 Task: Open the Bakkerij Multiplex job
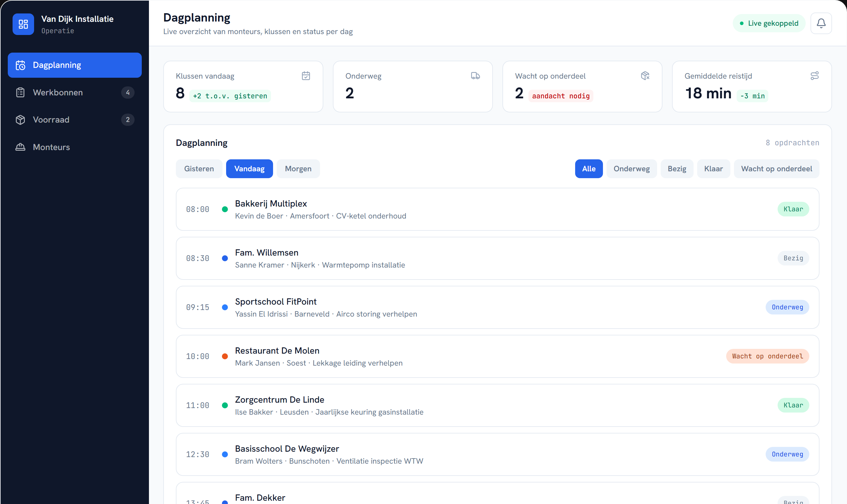497,209
